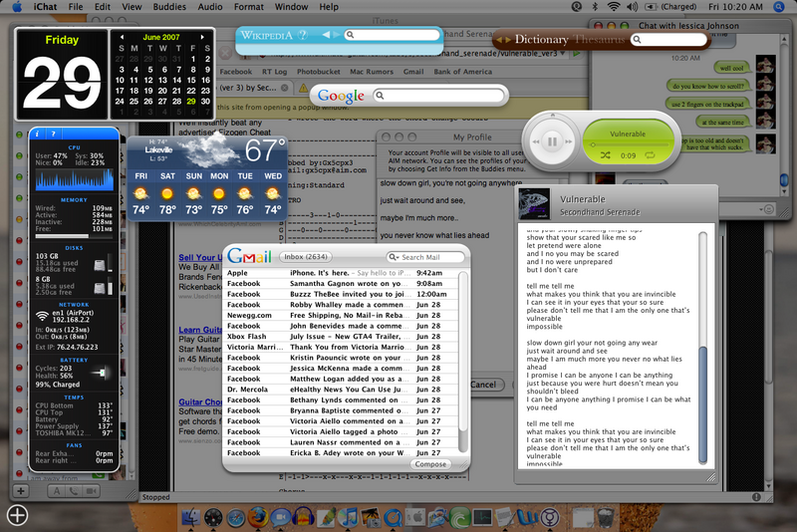Toggle shuffle in iTunes widget
The height and width of the screenshot is (532, 797).
coord(605,155)
